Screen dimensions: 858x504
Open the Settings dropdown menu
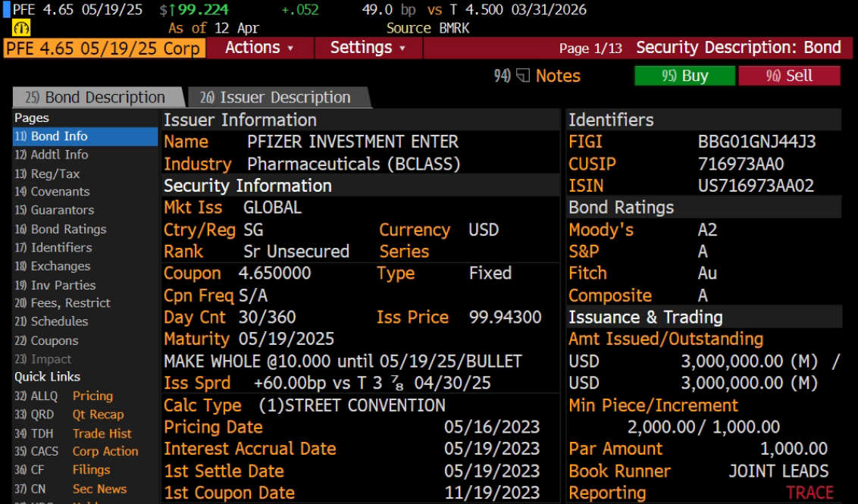(x=368, y=48)
